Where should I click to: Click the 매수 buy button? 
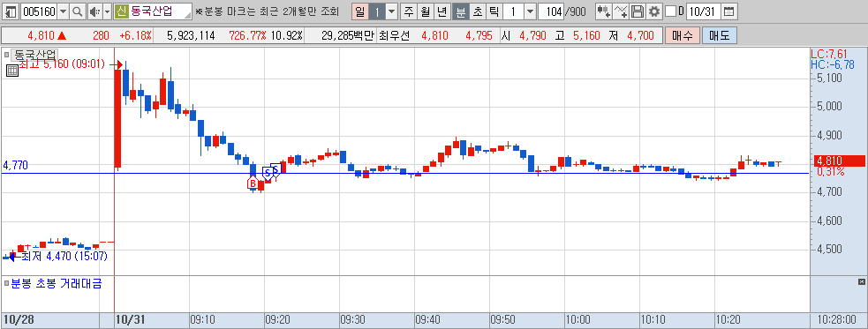[x=683, y=36]
